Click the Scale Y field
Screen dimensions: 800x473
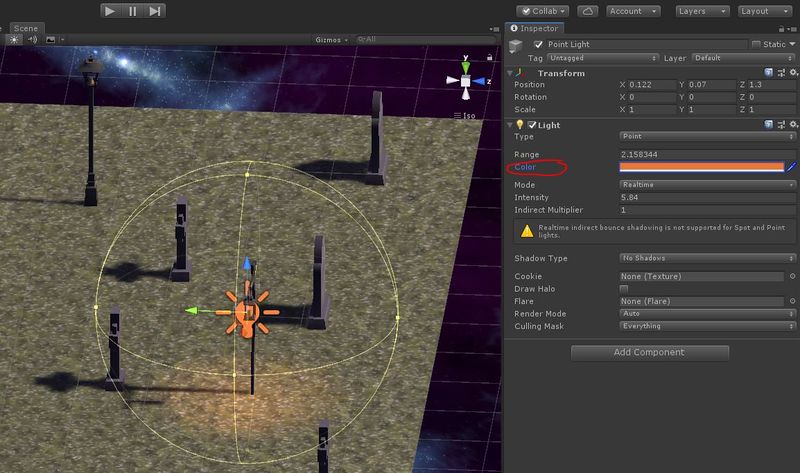point(711,109)
